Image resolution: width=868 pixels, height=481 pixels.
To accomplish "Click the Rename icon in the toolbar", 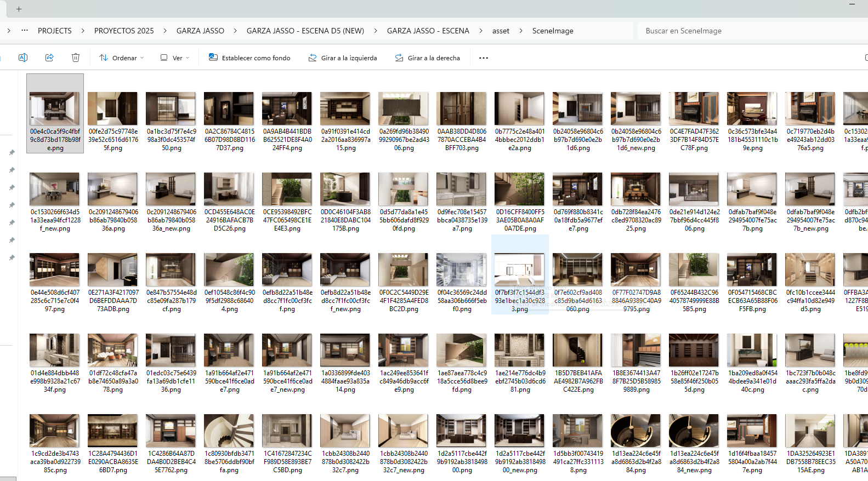I will [x=23, y=58].
